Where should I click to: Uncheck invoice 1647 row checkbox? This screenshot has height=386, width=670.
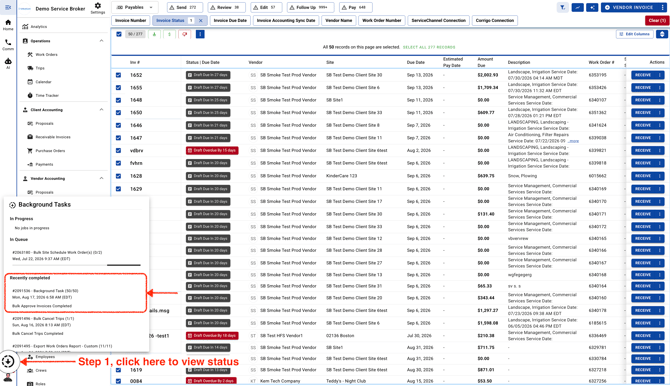(118, 138)
